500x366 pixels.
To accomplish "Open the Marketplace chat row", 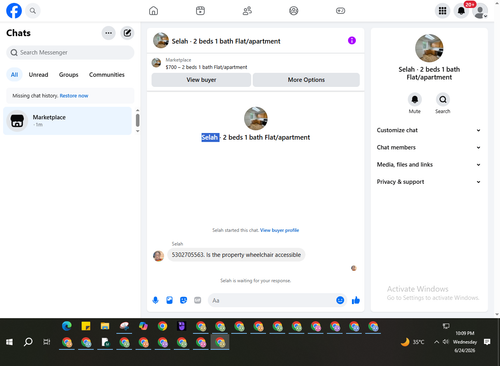I will click(x=67, y=121).
